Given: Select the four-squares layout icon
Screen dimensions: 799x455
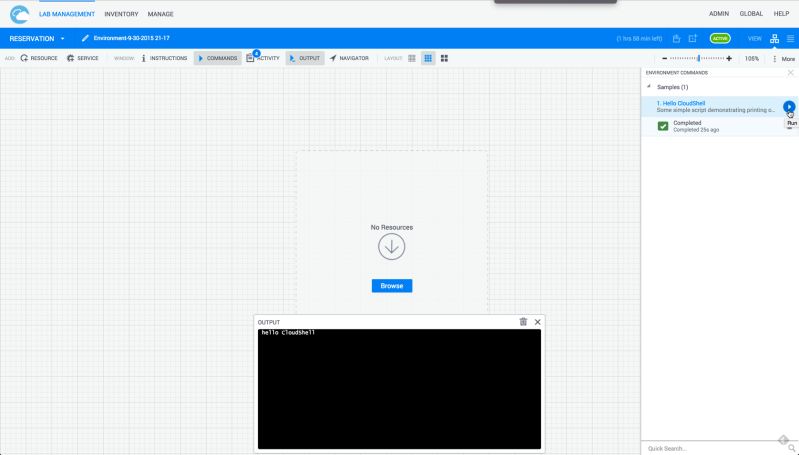Looking at the screenshot, I should (x=444, y=59).
